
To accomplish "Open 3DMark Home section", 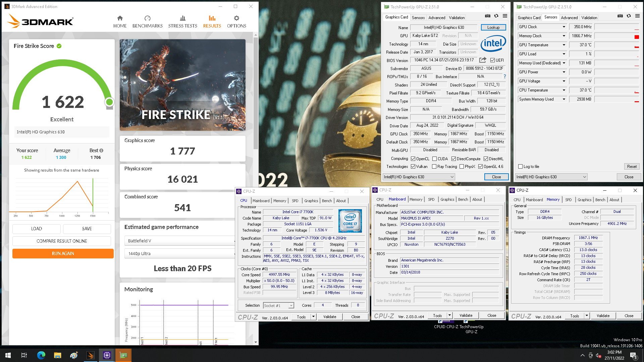I will pos(120,22).
